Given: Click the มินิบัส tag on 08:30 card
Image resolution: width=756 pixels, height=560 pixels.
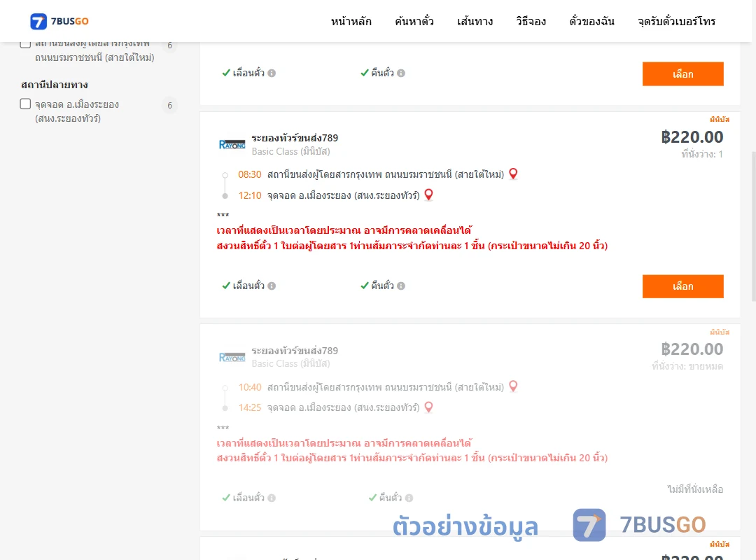Looking at the screenshot, I should 720,119.
